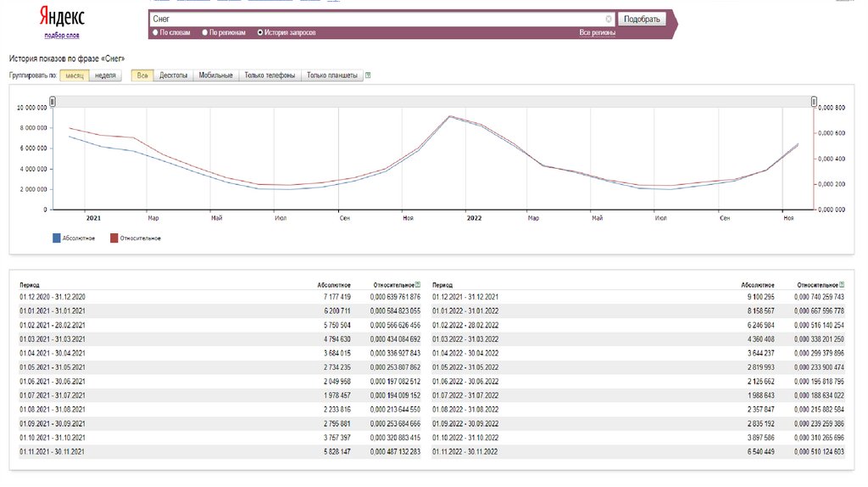The image size is (868, 487).
Task: Show 'Только телефоны' statistics
Action: point(270,76)
